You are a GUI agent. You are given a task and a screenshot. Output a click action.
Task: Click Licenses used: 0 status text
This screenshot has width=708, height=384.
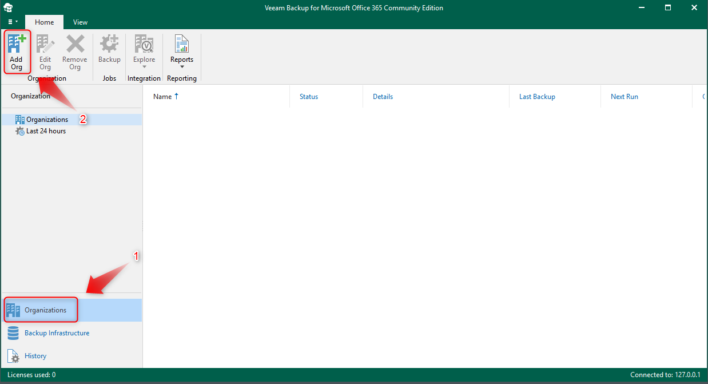point(32,375)
